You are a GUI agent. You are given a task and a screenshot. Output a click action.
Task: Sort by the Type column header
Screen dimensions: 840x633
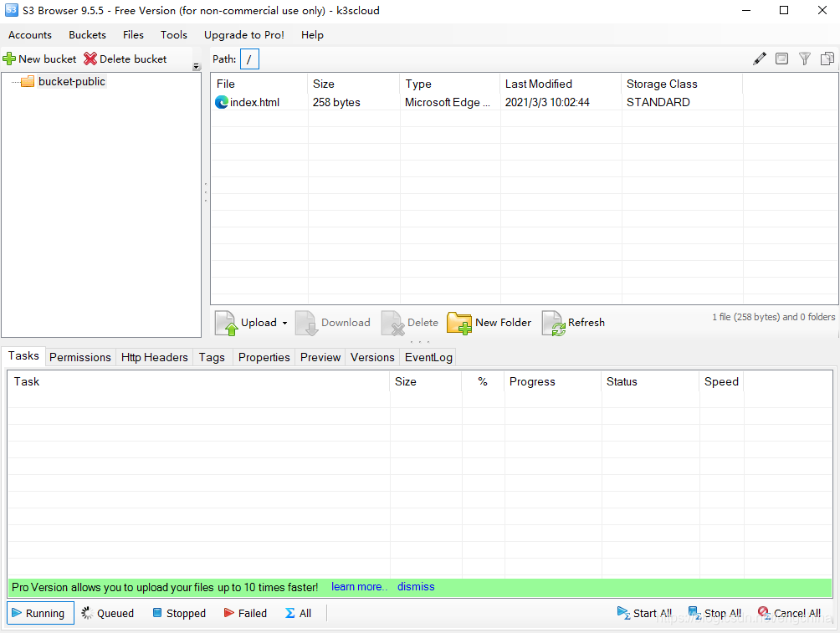[450, 84]
